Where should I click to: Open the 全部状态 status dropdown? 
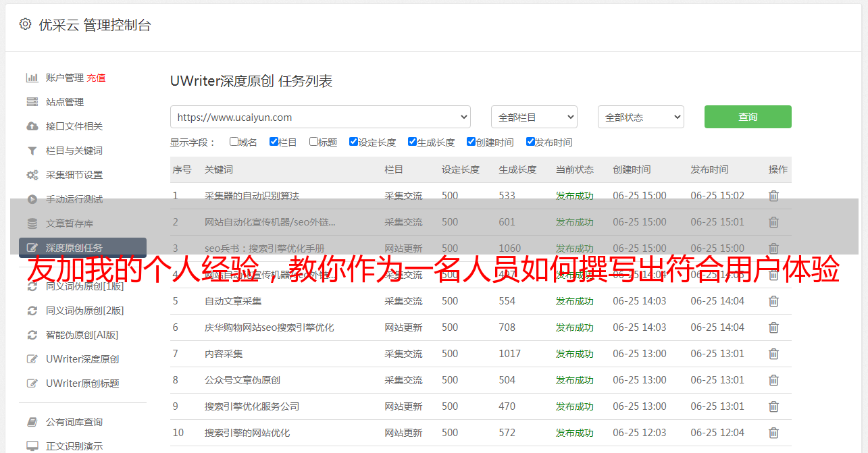coord(640,117)
